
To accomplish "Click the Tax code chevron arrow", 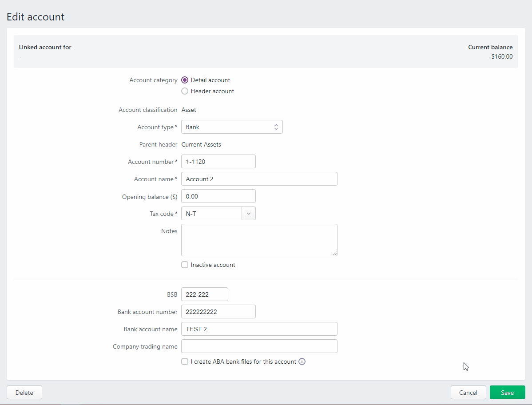I will 249,214.
